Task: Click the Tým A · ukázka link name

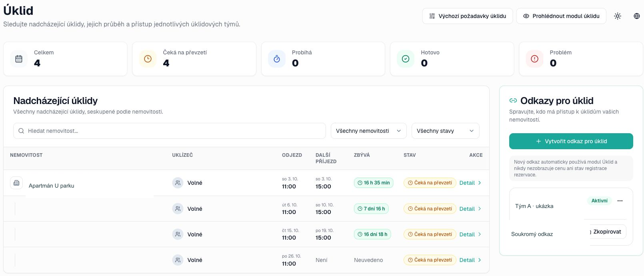Action: tap(534, 206)
